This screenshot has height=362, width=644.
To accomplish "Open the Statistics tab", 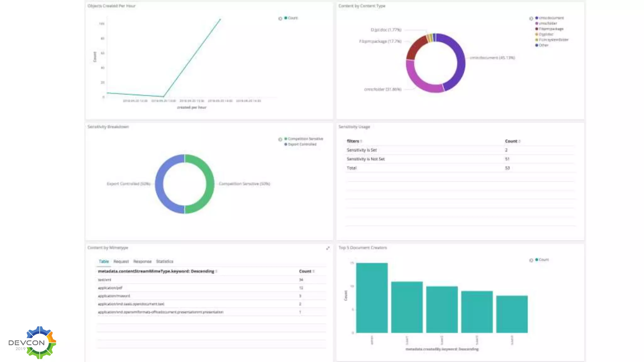I will tap(164, 261).
